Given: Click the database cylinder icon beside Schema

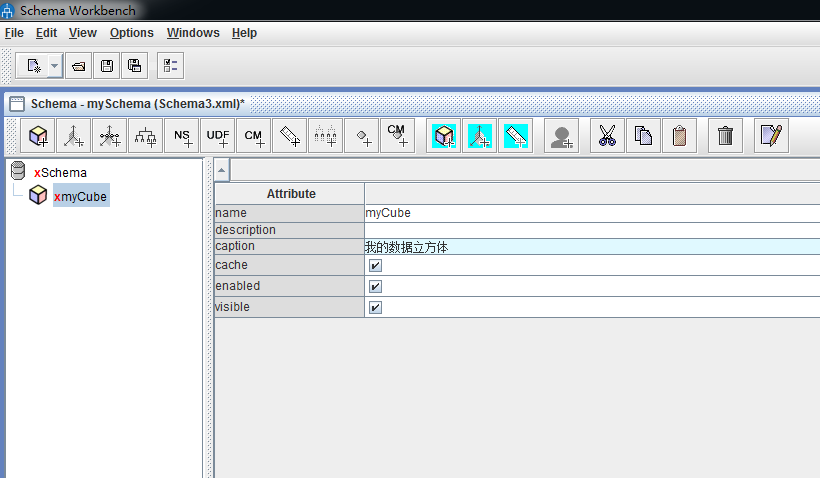Looking at the screenshot, I should [18, 170].
